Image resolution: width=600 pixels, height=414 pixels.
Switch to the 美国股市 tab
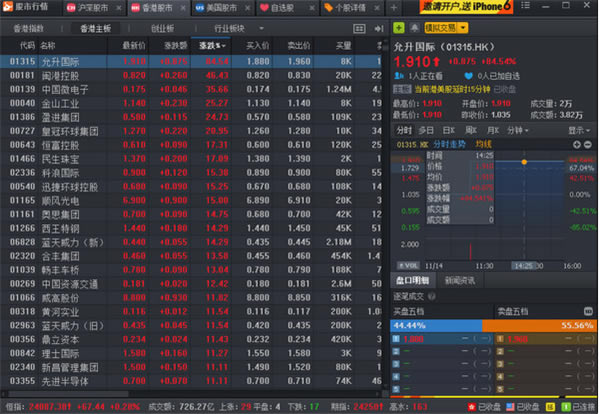(x=217, y=8)
